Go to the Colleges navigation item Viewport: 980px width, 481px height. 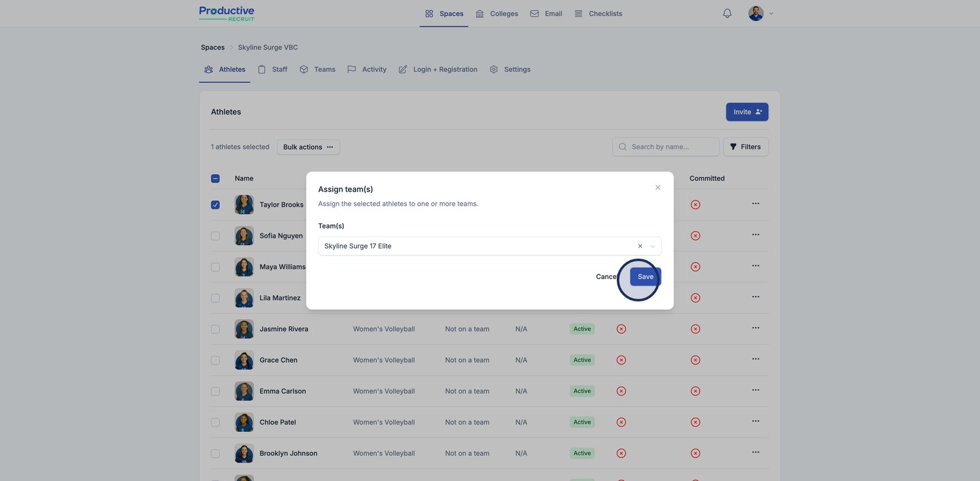coord(497,13)
